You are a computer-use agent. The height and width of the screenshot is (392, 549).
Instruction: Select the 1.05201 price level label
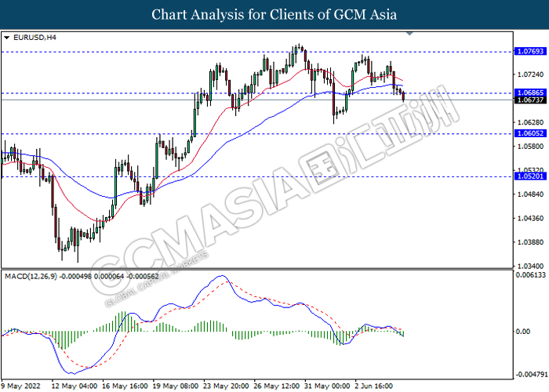click(x=530, y=176)
